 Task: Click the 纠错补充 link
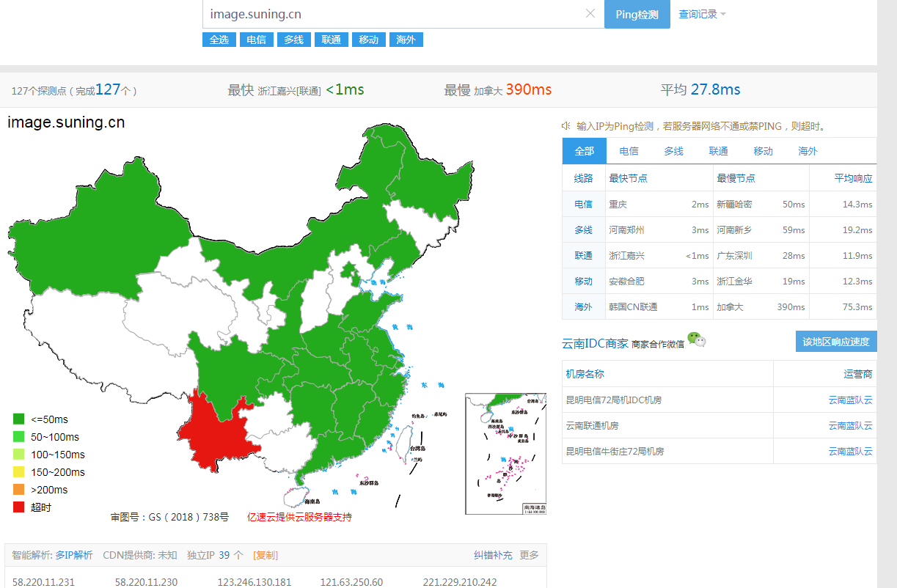point(493,555)
